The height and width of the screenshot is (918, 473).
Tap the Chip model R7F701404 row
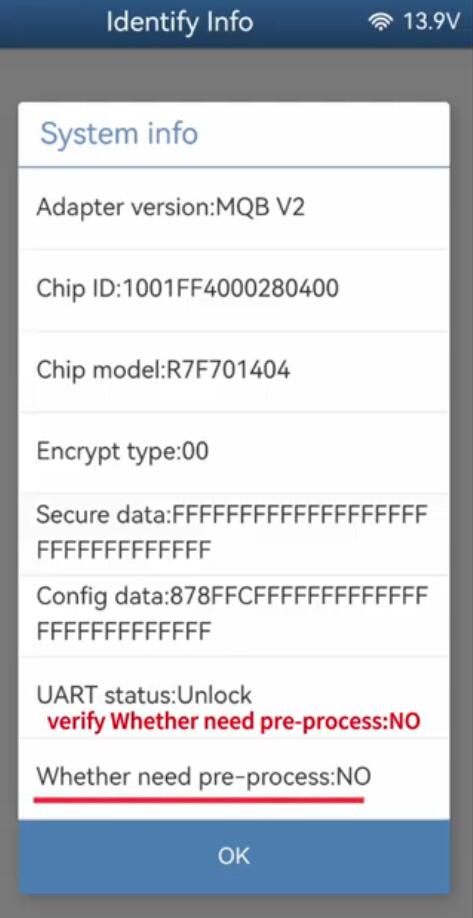[x=234, y=371]
